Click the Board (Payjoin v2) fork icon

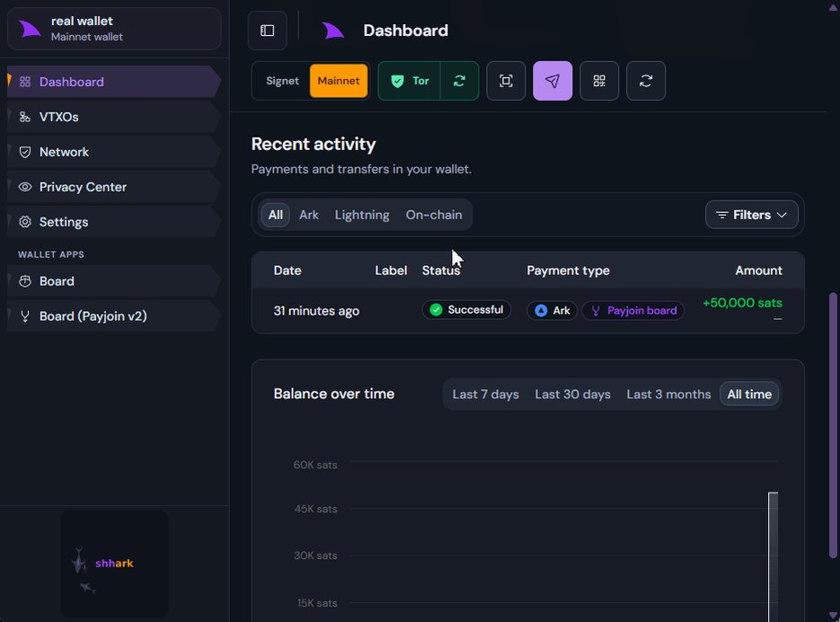tap(25, 316)
